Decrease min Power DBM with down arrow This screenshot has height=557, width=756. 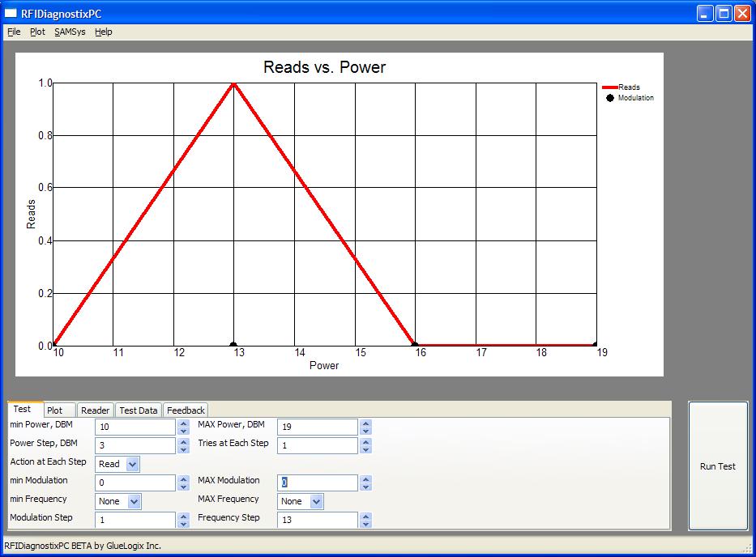(x=183, y=431)
